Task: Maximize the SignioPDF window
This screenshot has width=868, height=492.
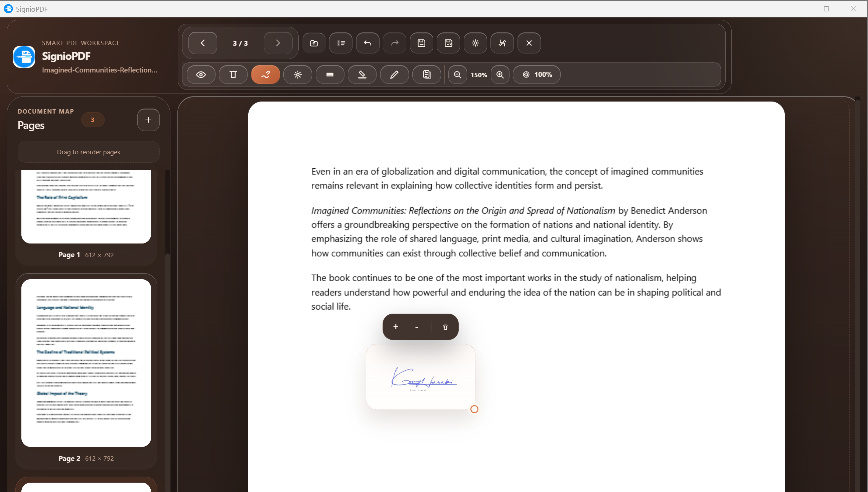Action: tap(827, 9)
